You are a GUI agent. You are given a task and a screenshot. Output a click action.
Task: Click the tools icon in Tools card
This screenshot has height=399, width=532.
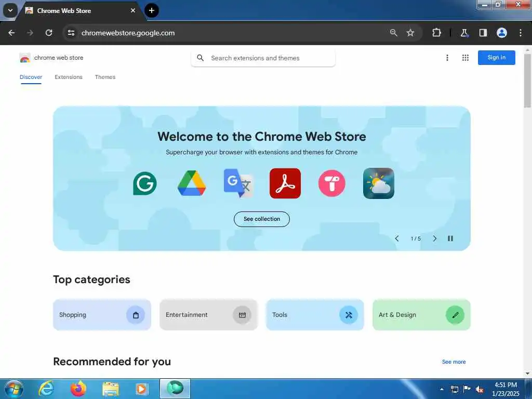(x=349, y=315)
